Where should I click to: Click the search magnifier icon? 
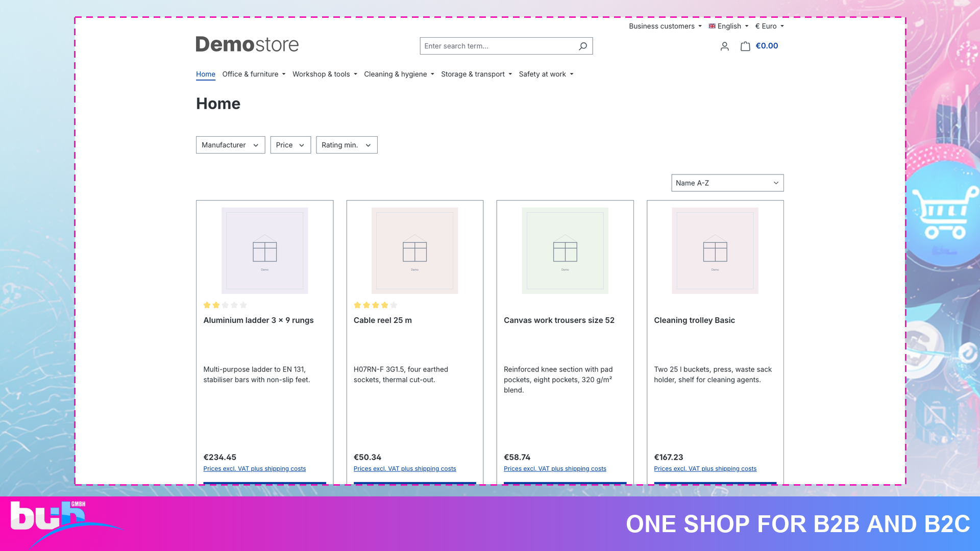pyautogui.click(x=582, y=46)
